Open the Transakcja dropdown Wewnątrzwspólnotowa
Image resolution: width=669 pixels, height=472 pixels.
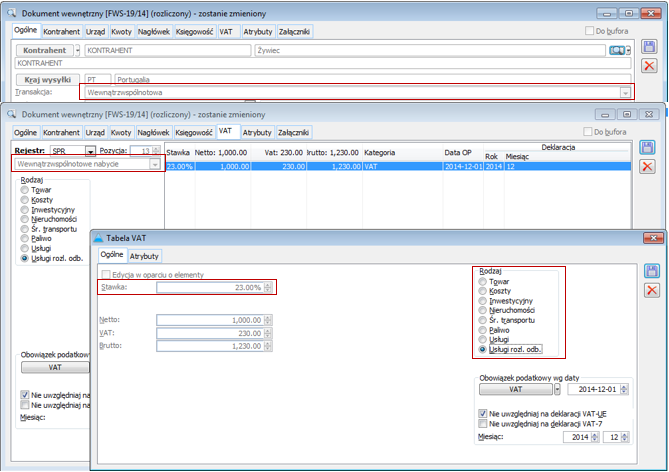tap(625, 93)
